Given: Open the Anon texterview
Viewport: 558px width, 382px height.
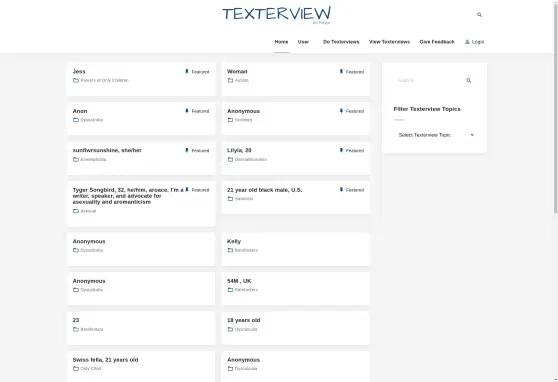Looking at the screenshot, I should [x=80, y=111].
